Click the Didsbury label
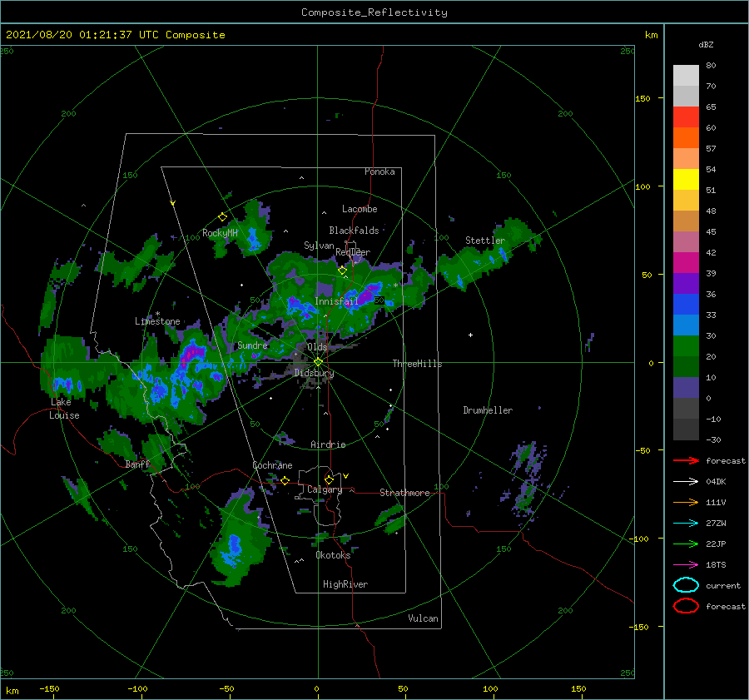 [x=314, y=373]
